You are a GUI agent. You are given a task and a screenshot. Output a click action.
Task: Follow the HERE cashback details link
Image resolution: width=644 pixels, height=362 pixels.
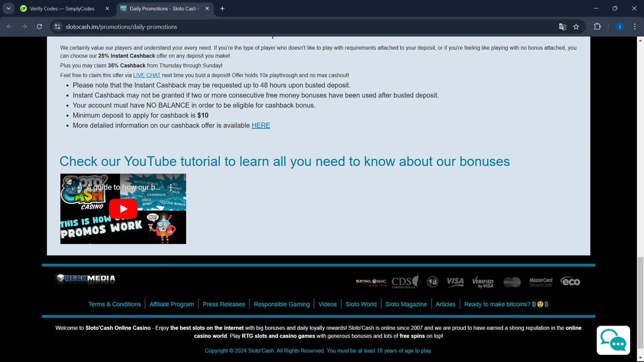261,125
